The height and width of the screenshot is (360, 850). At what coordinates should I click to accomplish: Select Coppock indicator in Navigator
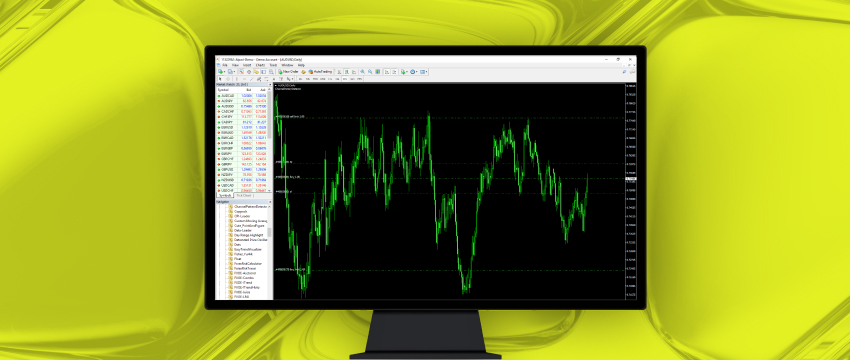coord(241,211)
